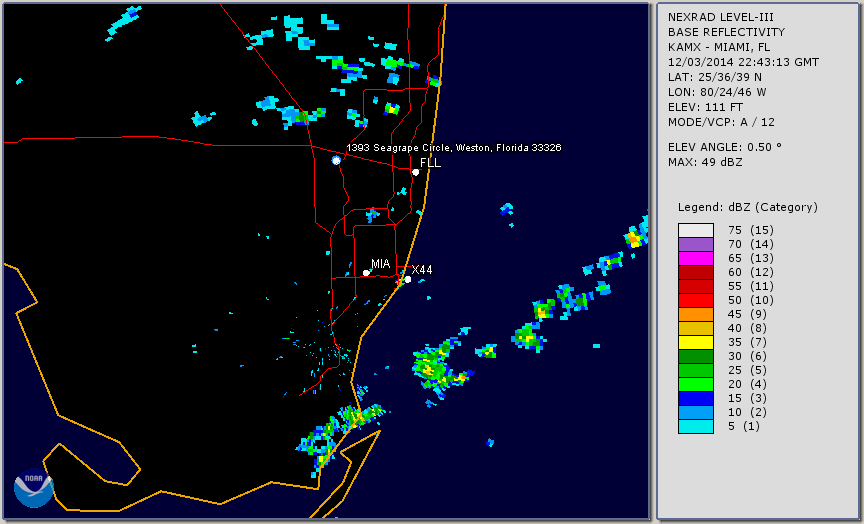Click the Seagrape Circle Weston address marker
Screen dimensions: 864x524
(336, 160)
